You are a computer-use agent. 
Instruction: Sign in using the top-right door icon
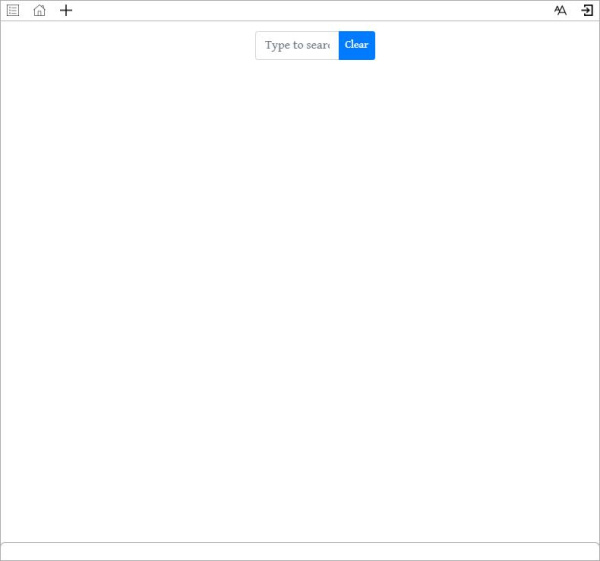(587, 10)
